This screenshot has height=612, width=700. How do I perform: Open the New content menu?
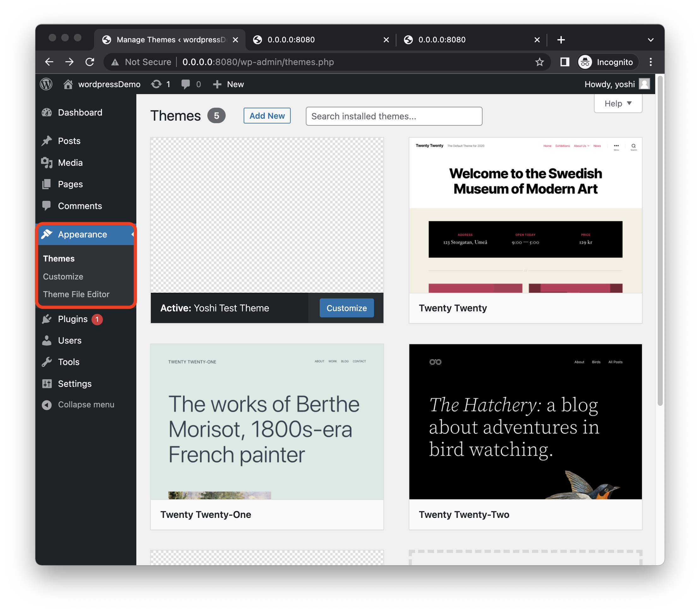pos(228,84)
